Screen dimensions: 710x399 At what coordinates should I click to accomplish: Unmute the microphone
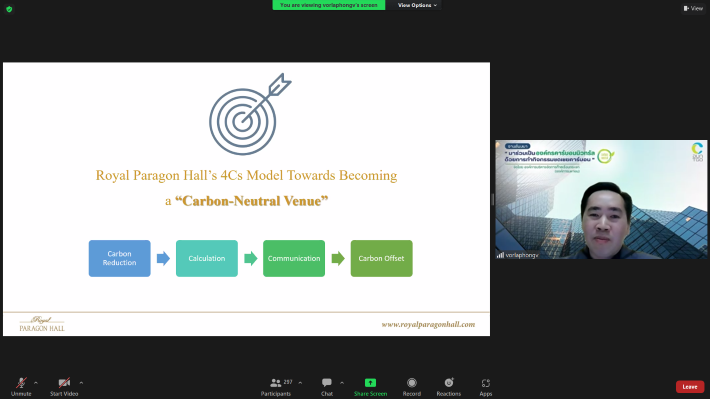coord(21,386)
